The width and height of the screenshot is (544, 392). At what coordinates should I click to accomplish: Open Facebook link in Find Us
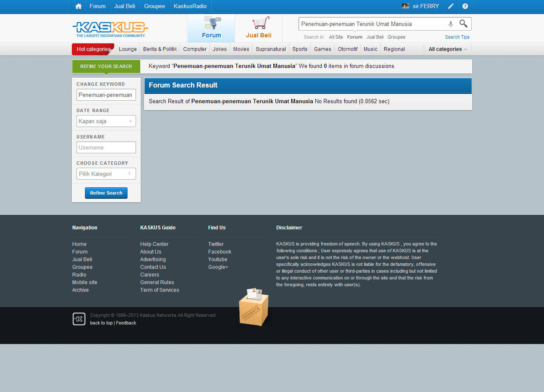pyautogui.click(x=220, y=252)
